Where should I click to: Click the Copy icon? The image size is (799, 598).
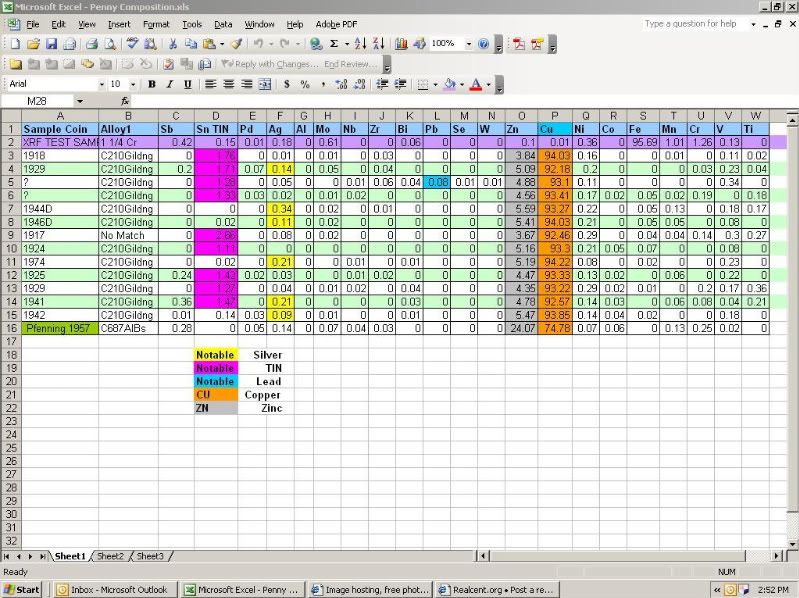[x=191, y=44]
